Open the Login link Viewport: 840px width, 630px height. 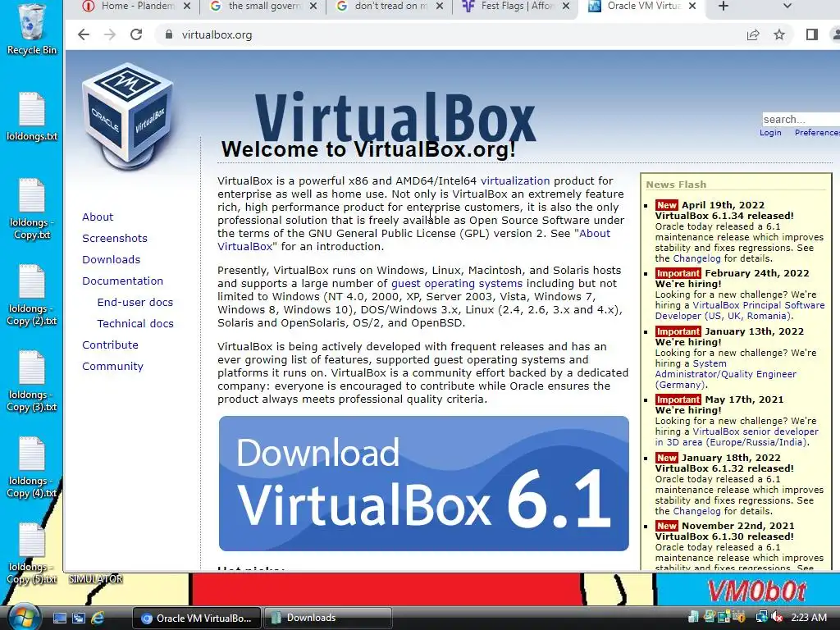tap(770, 132)
